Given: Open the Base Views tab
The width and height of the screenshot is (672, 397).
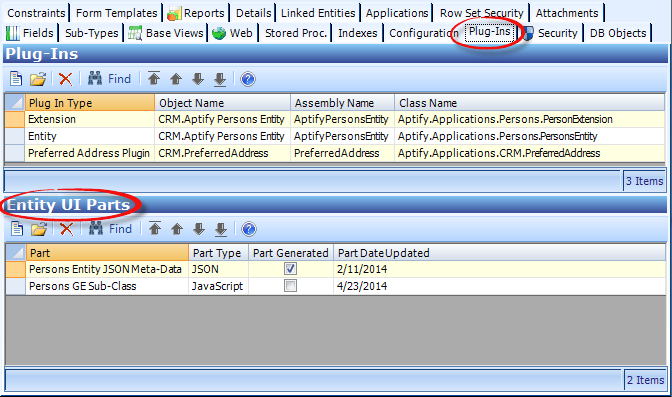Looking at the screenshot, I should 166,33.
